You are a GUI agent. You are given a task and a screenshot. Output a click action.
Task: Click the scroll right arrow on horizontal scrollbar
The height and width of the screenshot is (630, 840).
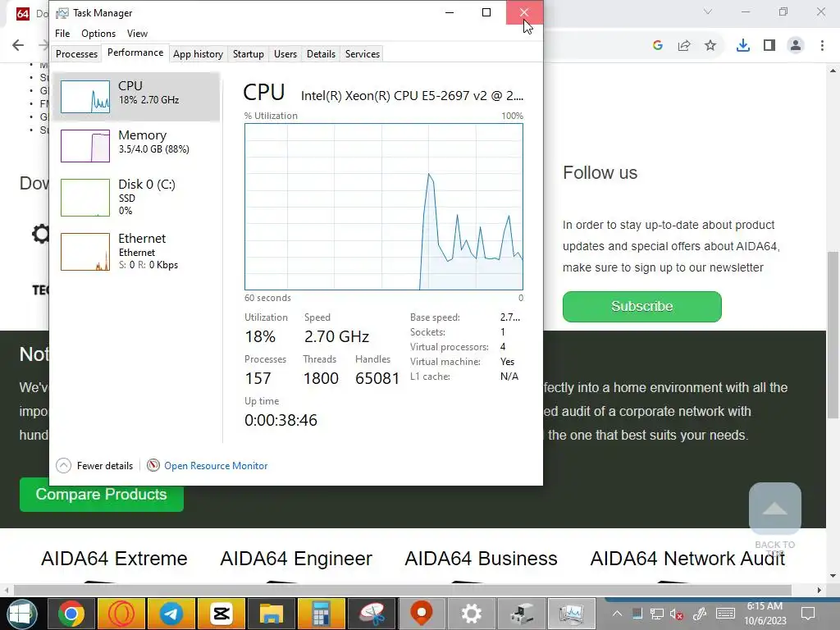tap(819, 591)
